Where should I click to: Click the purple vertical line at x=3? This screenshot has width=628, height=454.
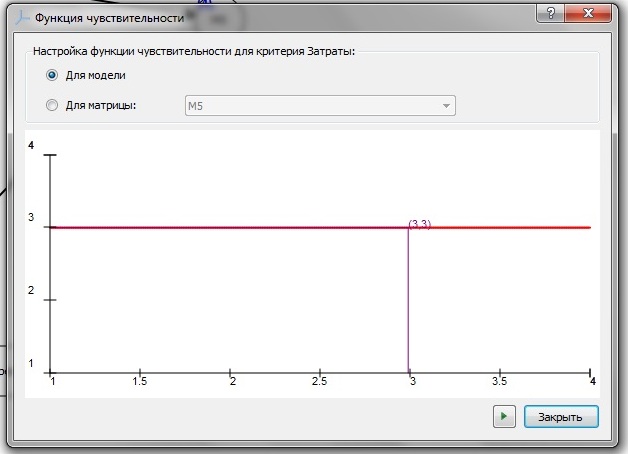click(x=408, y=300)
